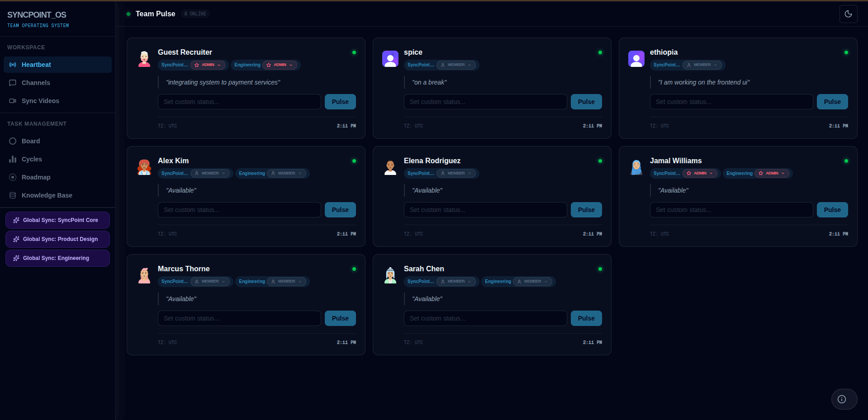Toggle dark mode with the moon button

point(849,14)
